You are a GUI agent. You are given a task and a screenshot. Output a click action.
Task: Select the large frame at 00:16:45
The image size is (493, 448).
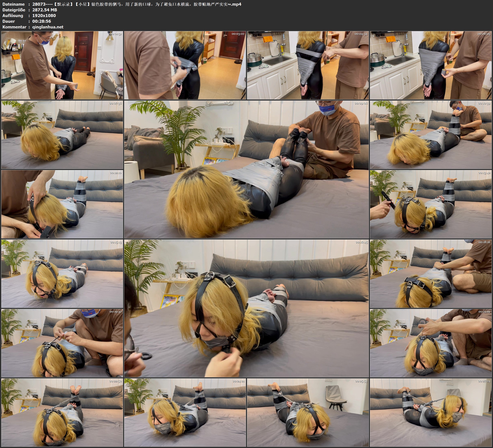pos(246,308)
